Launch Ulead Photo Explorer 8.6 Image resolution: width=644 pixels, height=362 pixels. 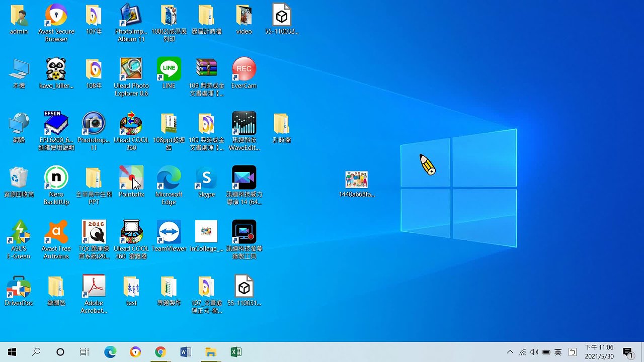131,69
